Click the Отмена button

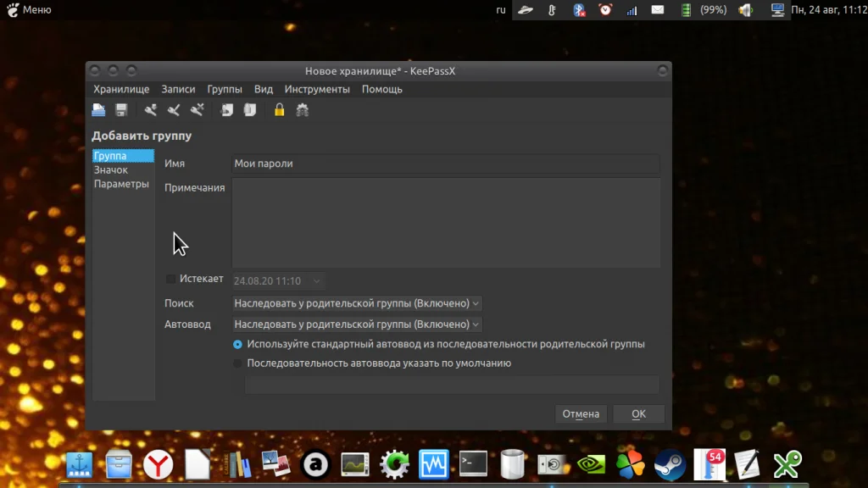pyautogui.click(x=581, y=414)
